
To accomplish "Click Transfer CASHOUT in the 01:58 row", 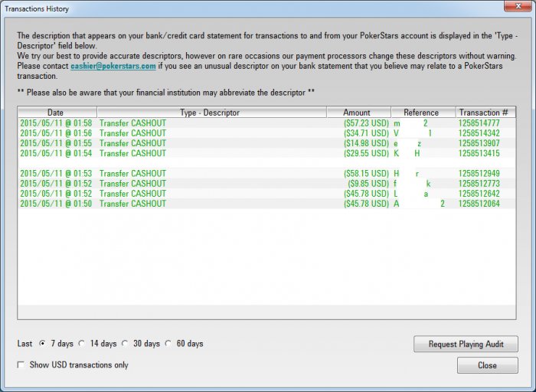I will pyautogui.click(x=132, y=123).
